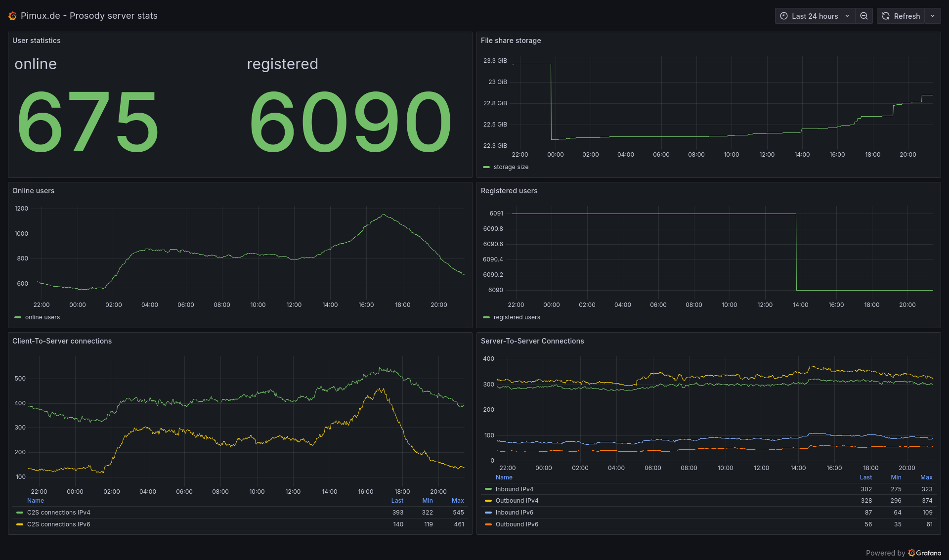Click the clock icon in the time range picker
The image size is (949, 560).
pyautogui.click(x=784, y=16)
